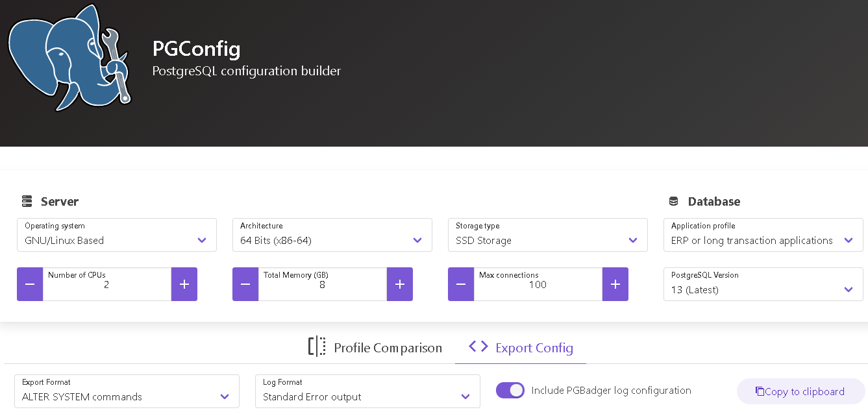The width and height of the screenshot is (868, 412).
Task: Open the PostgreSQL Version dropdown
Action: click(x=763, y=284)
